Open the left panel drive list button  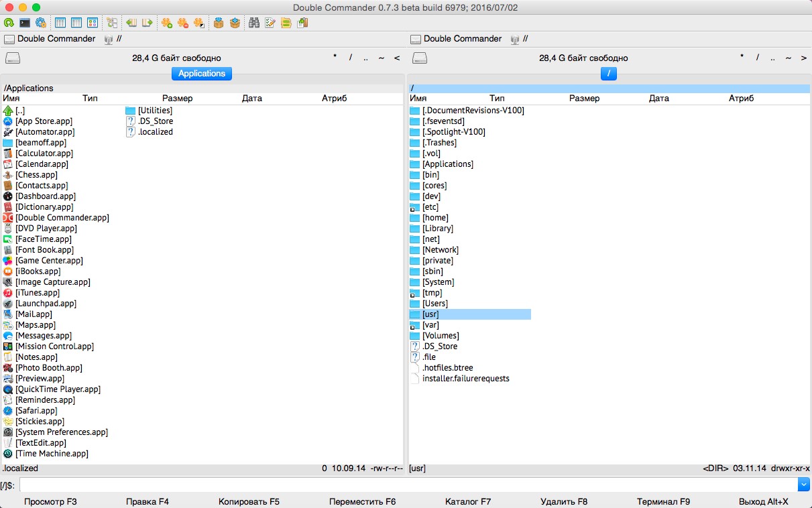click(x=13, y=58)
